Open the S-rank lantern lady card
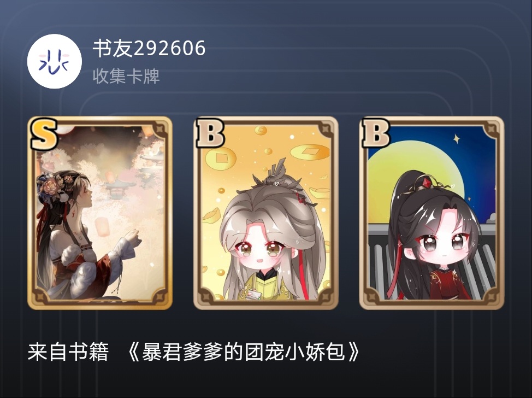Viewport: 532px width, 398px height. tap(100, 213)
